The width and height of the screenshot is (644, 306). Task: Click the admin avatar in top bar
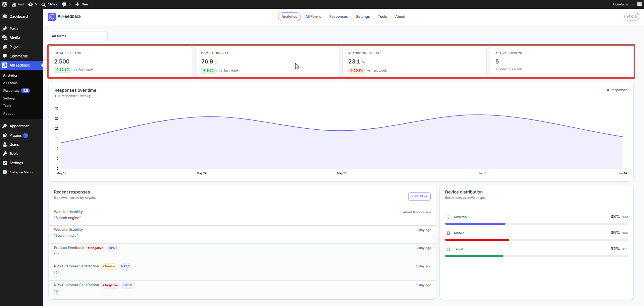click(x=639, y=4)
